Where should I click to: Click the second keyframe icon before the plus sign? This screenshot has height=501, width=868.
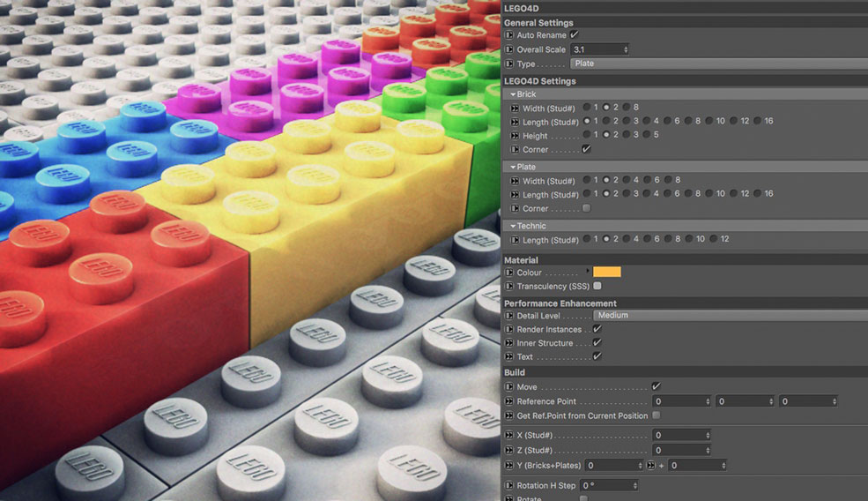click(x=651, y=466)
